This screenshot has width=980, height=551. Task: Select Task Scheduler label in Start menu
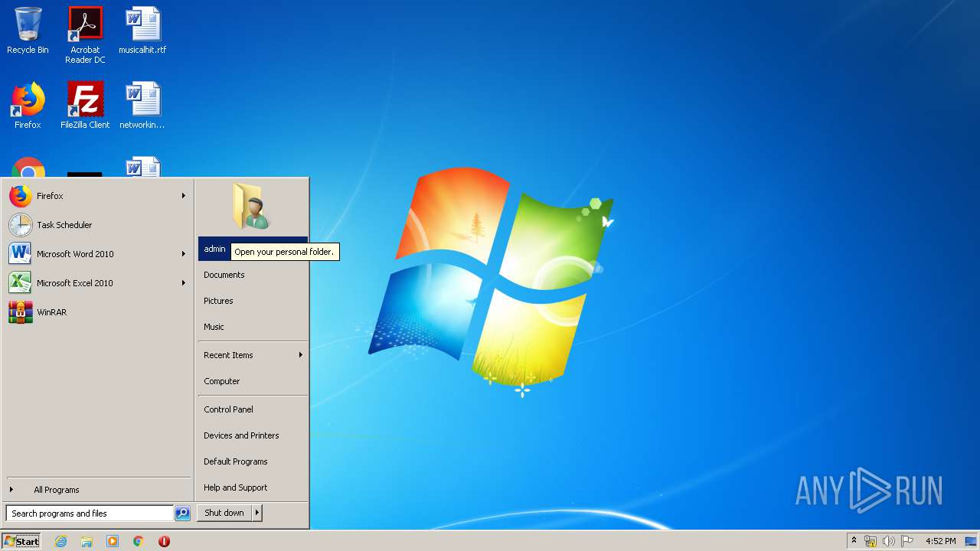64,225
